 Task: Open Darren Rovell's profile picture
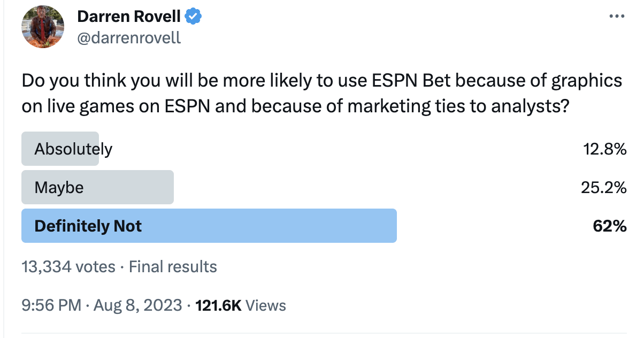43,27
